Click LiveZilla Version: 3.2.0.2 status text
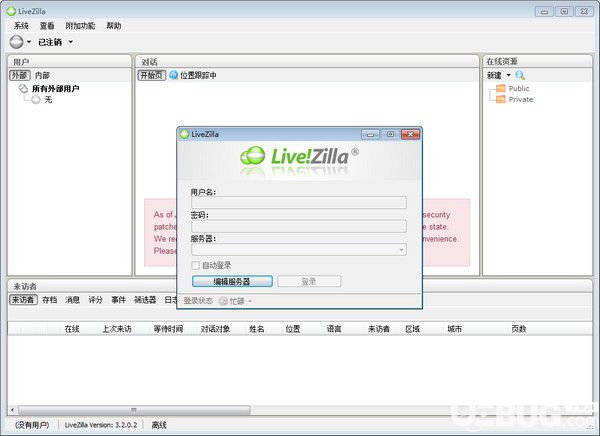This screenshot has height=436, width=600. click(x=101, y=425)
